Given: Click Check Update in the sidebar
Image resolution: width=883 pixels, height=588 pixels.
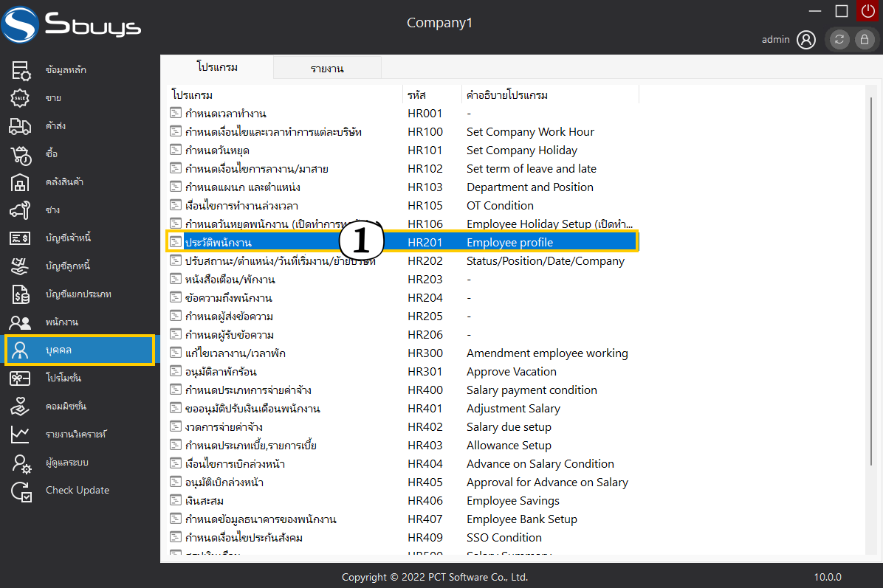Looking at the screenshot, I should (x=77, y=491).
